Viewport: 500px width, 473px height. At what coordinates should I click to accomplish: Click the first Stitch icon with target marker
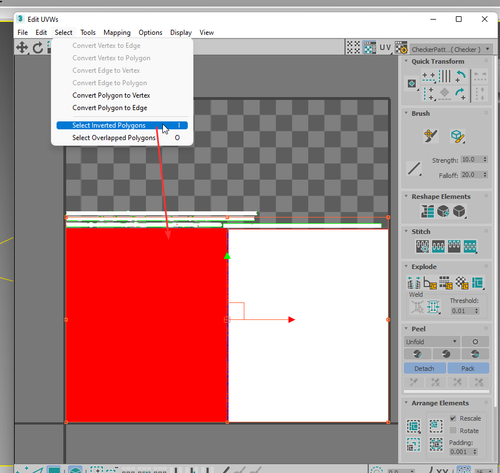[x=422, y=246]
